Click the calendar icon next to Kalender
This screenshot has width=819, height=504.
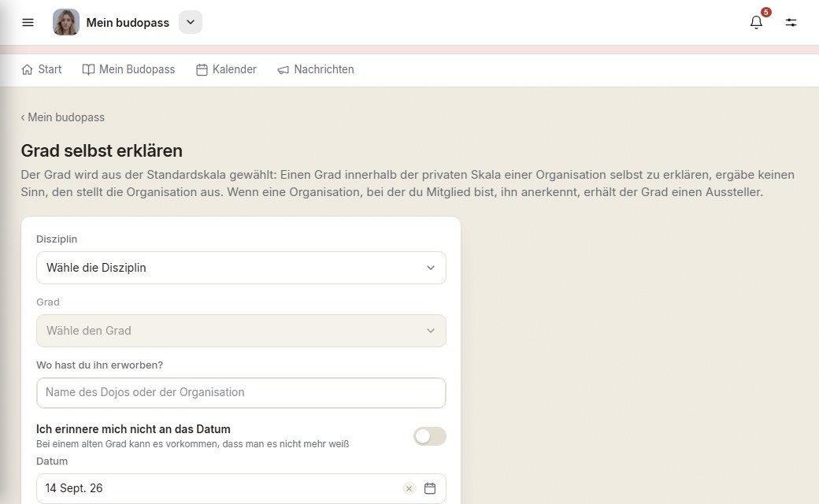coord(202,69)
